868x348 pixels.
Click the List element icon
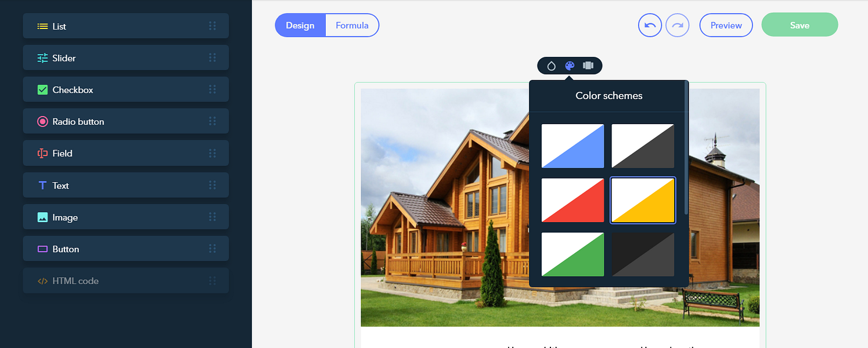(x=42, y=26)
